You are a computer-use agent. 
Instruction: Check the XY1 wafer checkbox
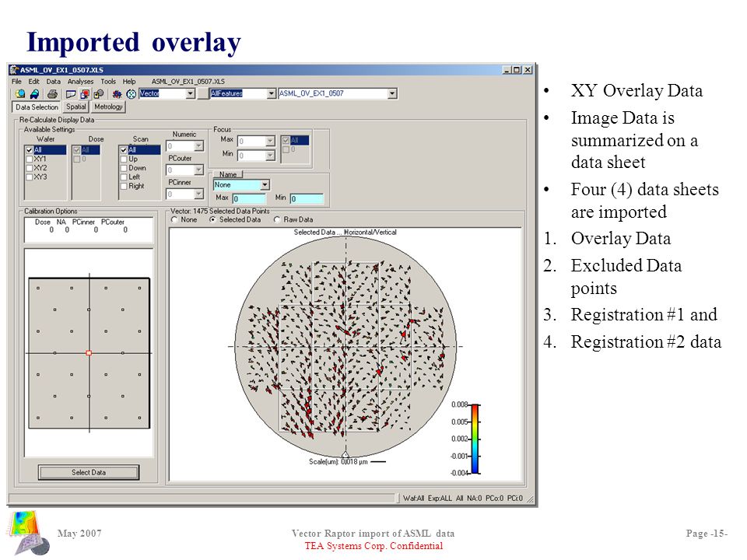point(29,159)
